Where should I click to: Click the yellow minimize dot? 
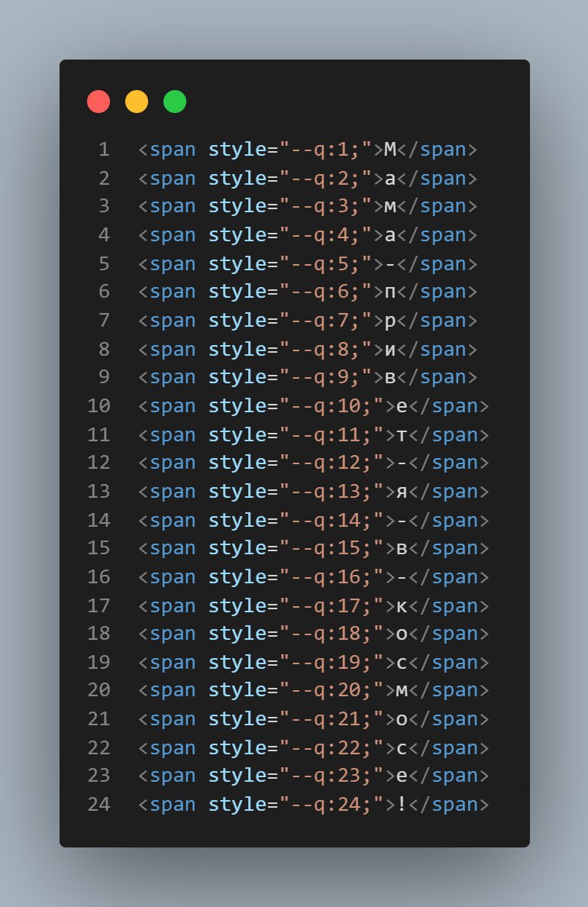point(137,102)
